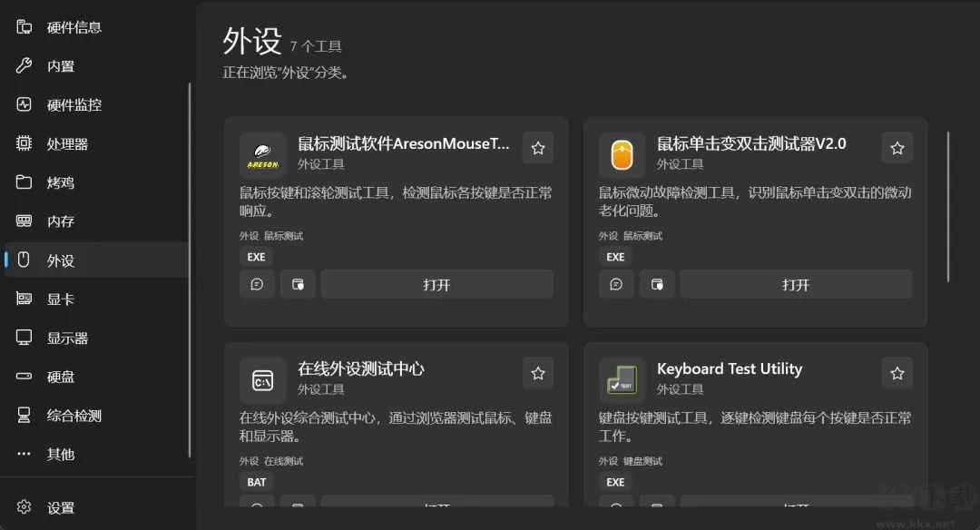
Task: Click the window icon on AresonMouseTest card
Action: [298, 284]
